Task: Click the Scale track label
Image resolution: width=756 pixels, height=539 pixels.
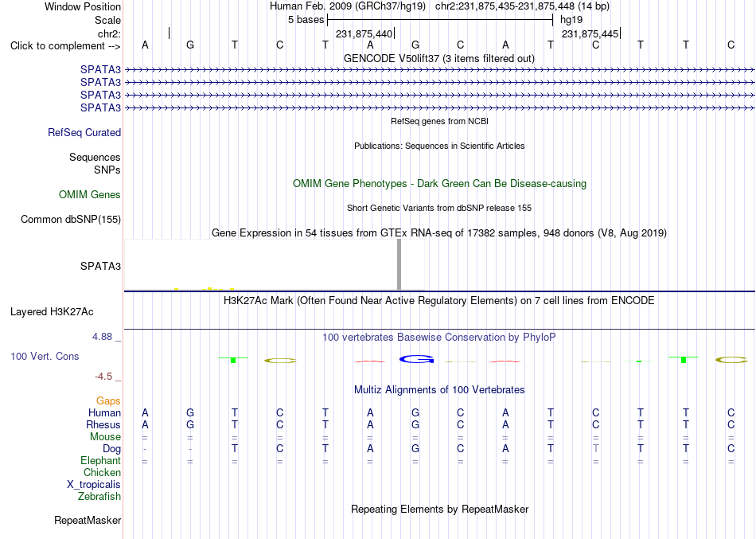Action: [108, 20]
